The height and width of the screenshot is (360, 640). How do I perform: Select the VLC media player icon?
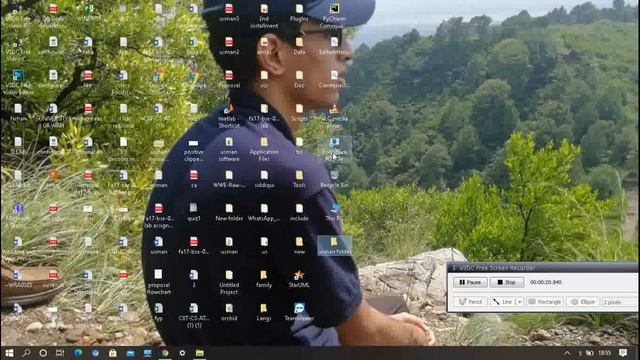coord(334,116)
